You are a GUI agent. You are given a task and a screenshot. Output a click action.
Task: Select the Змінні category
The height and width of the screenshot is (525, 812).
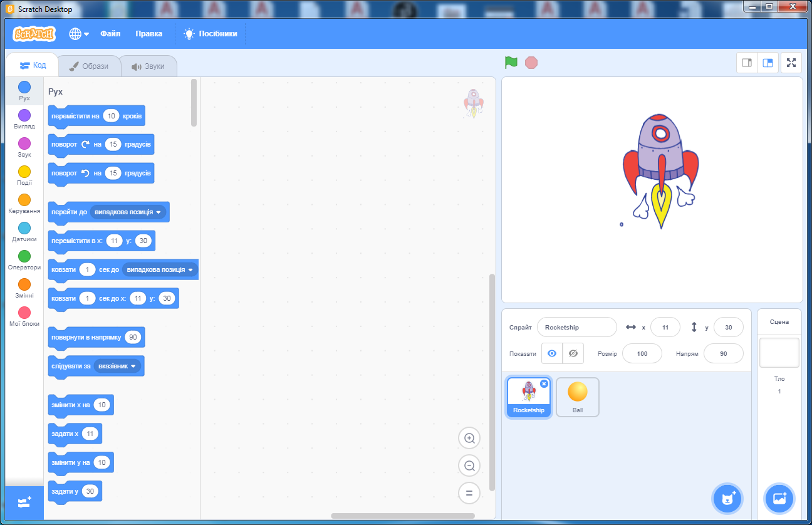[24, 288]
